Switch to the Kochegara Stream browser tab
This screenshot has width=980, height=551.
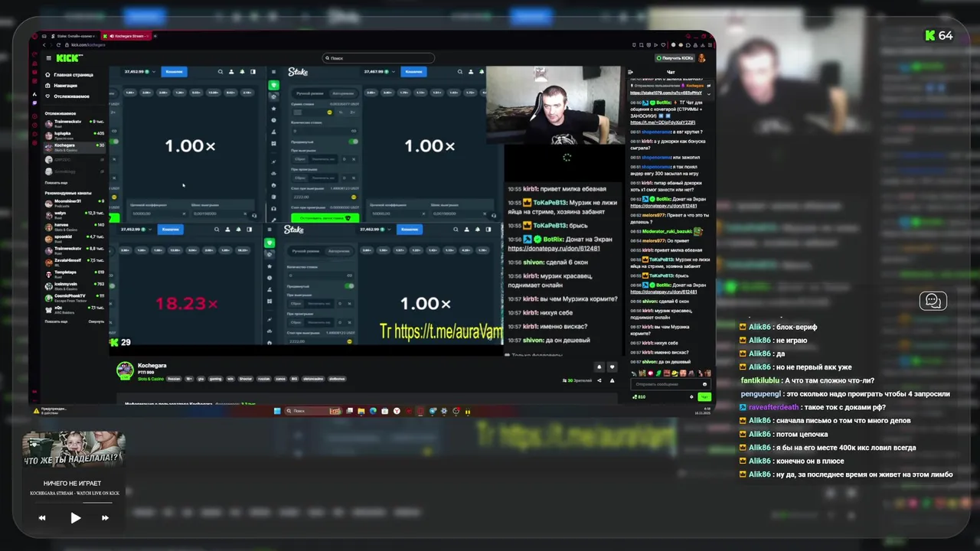[x=128, y=36]
